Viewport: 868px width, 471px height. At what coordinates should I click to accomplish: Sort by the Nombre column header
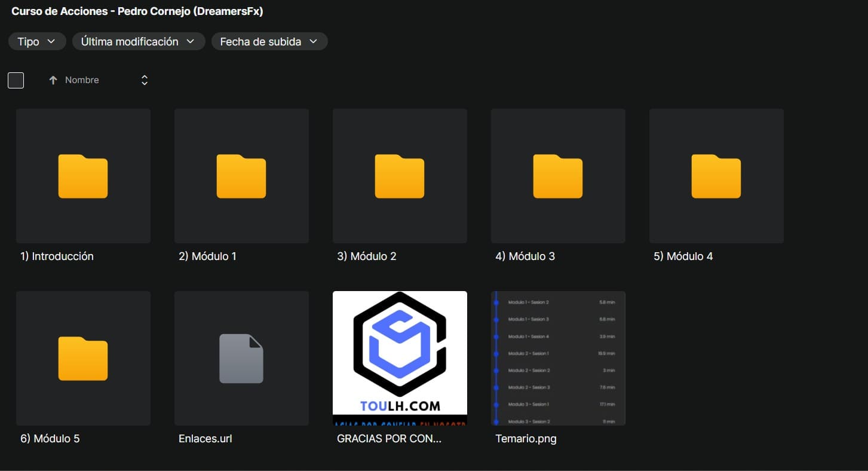tap(82, 80)
